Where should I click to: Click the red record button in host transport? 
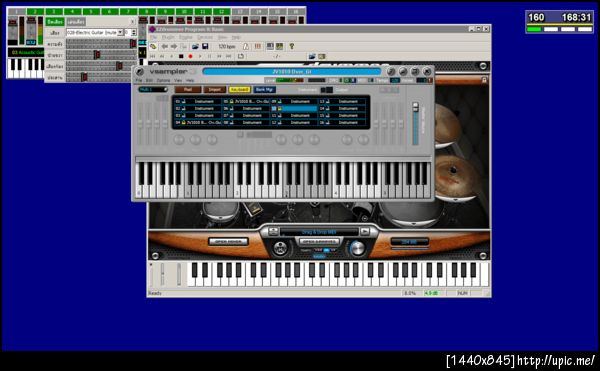click(x=190, y=56)
